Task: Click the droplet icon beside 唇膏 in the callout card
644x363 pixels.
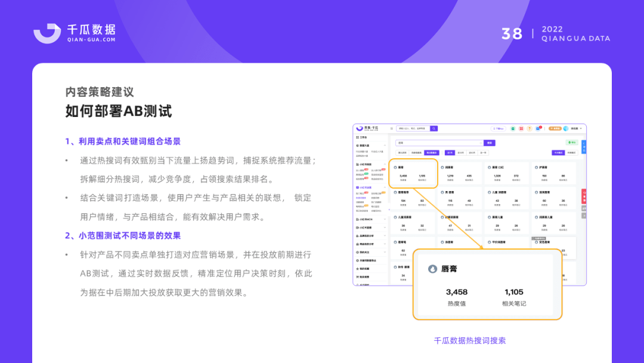Action: (434, 269)
